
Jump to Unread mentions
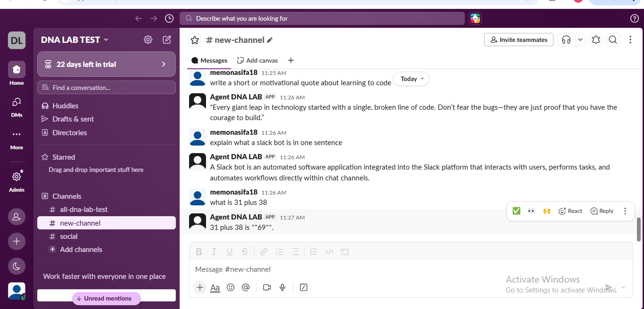[107, 299]
